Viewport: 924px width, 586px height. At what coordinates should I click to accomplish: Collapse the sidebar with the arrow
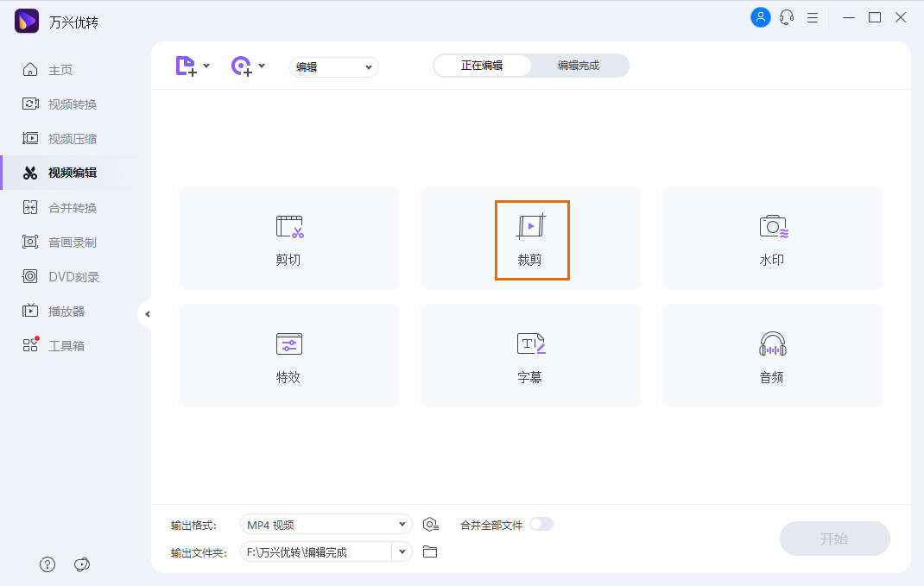click(147, 314)
